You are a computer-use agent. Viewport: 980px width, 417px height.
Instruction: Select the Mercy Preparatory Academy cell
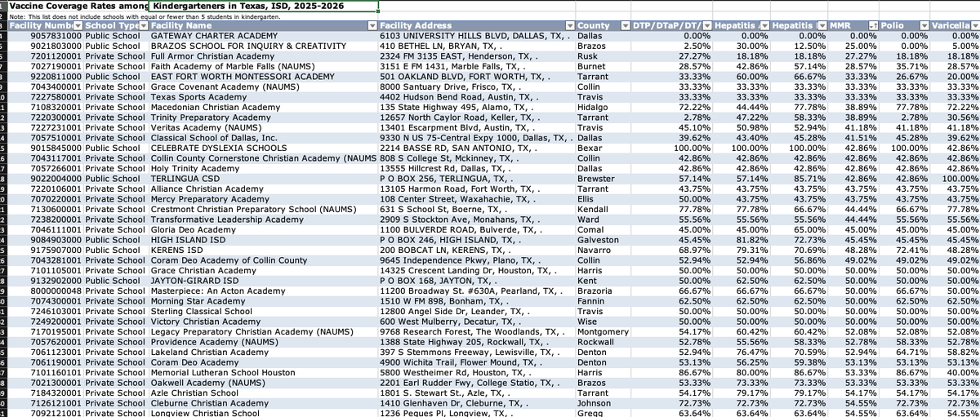[x=264, y=199]
